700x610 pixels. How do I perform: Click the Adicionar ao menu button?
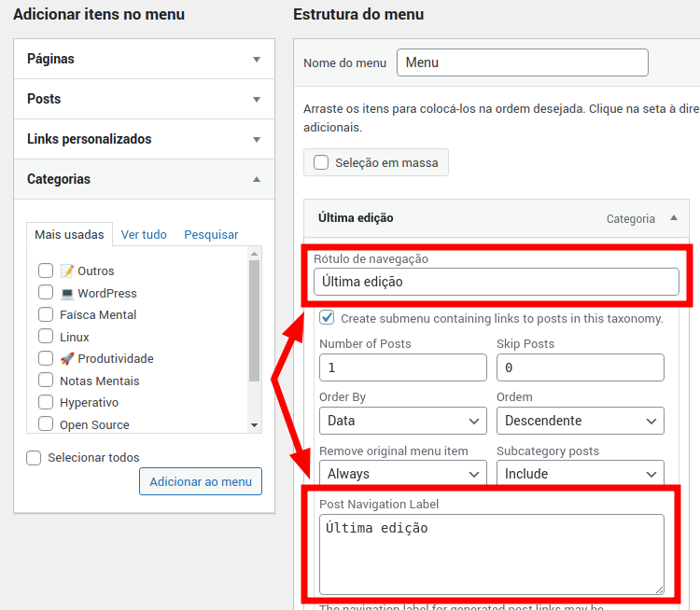coord(201,482)
